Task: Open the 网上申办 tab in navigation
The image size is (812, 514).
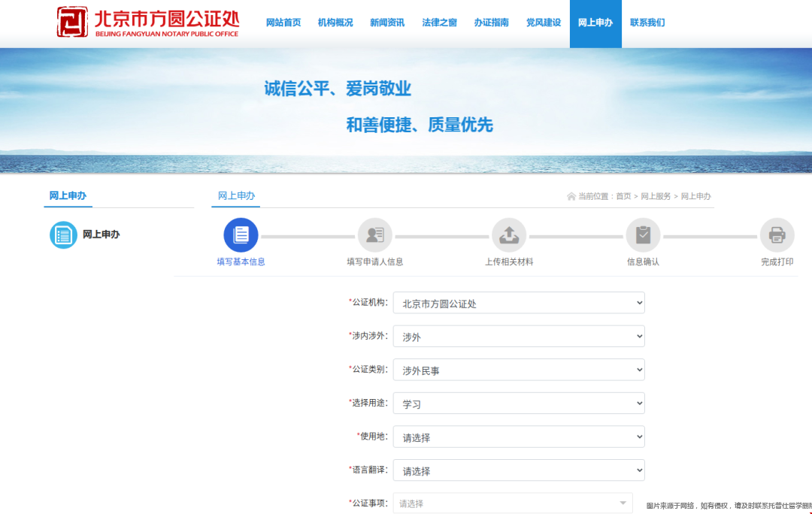Action: (x=595, y=23)
